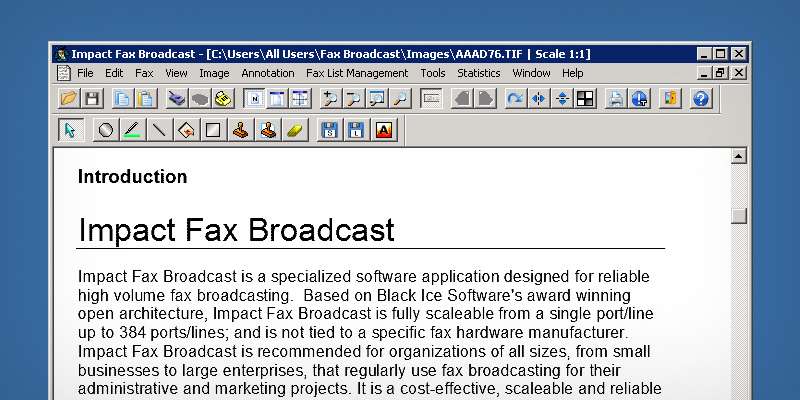Image resolution: width=800 pixels, height=400 pixels.
Task: Open the Fax List Management menu
Action: tap(357, 73)
